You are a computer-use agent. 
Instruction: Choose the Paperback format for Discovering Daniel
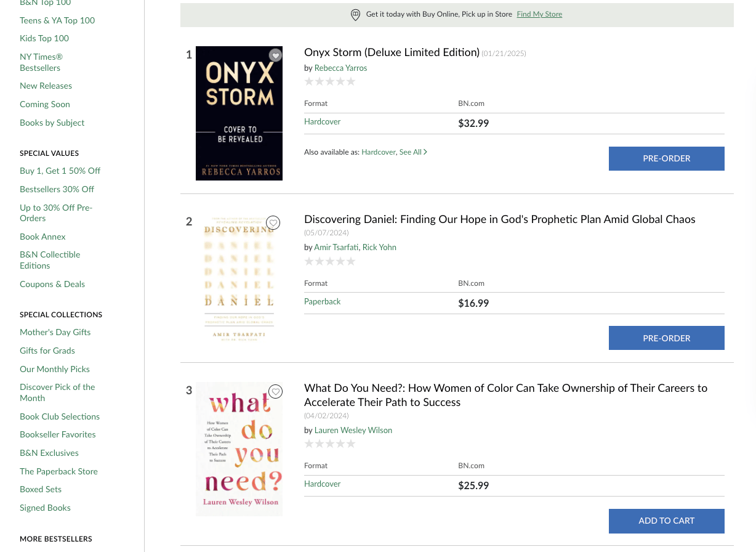click(x=322, y=301)
